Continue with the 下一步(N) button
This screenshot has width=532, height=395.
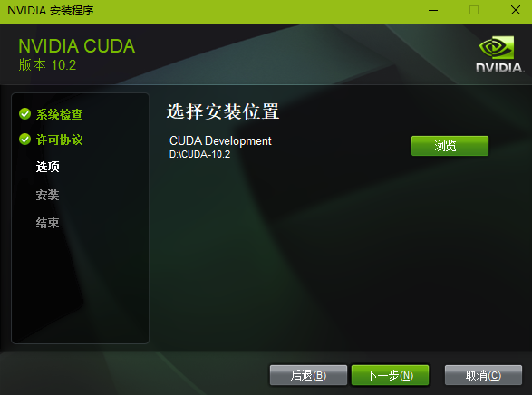391,375
